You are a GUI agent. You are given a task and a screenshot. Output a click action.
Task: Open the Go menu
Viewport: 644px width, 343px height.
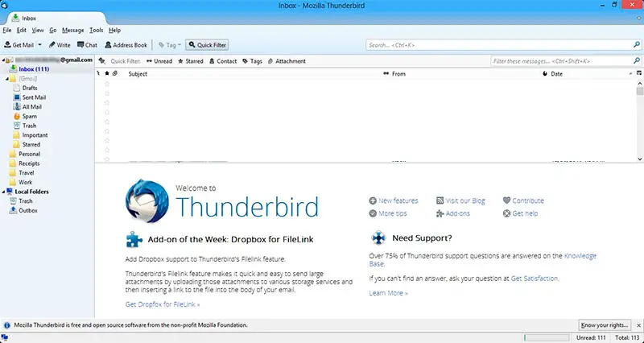click(53, 30)
